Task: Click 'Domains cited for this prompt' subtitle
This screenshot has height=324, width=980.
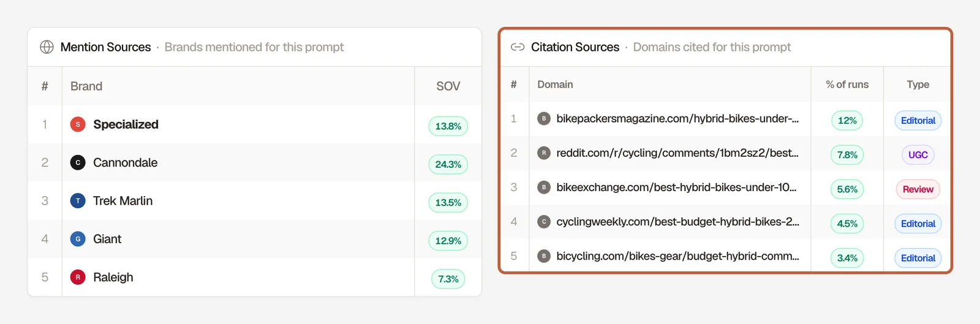Action: pyautogui.click(x=712, y=47)
